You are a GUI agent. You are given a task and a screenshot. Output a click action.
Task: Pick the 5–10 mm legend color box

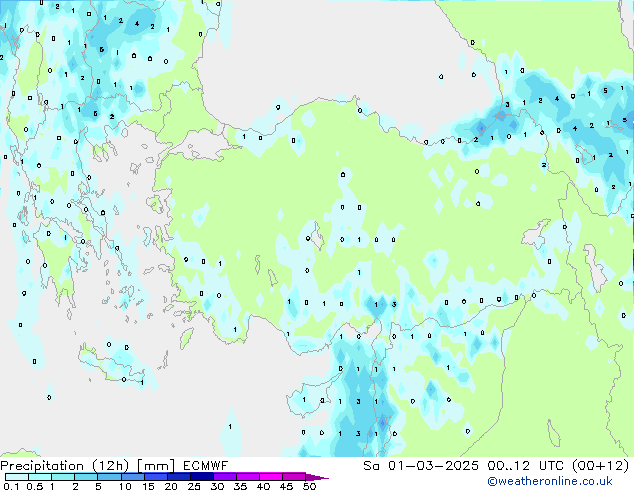(x=109, y=477)
